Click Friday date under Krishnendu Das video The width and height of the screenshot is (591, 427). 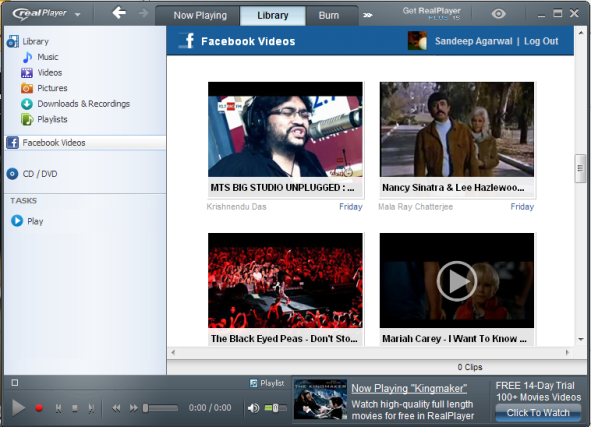pos(351,207)
